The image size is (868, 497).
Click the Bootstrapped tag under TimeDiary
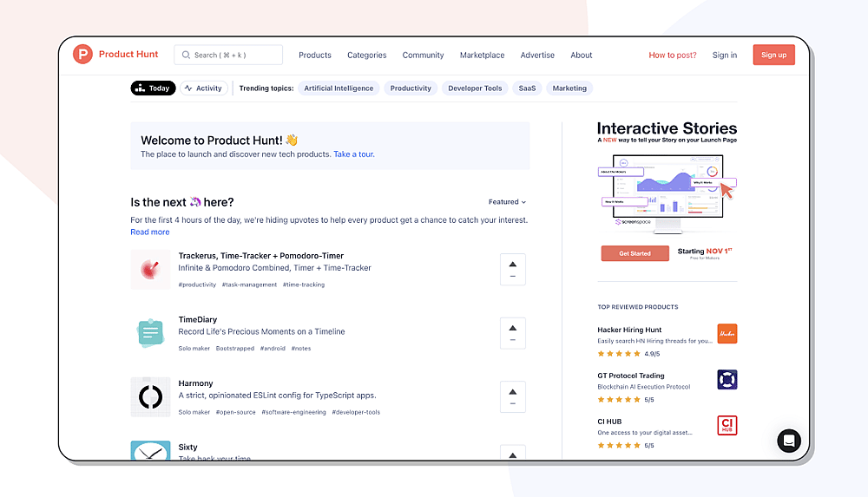tap(234, 348)
